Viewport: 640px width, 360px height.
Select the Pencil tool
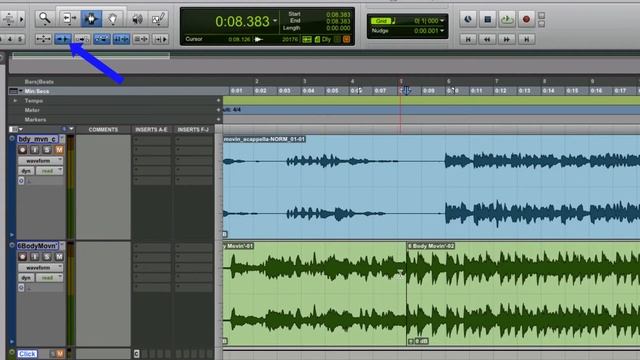click(158, 18)
